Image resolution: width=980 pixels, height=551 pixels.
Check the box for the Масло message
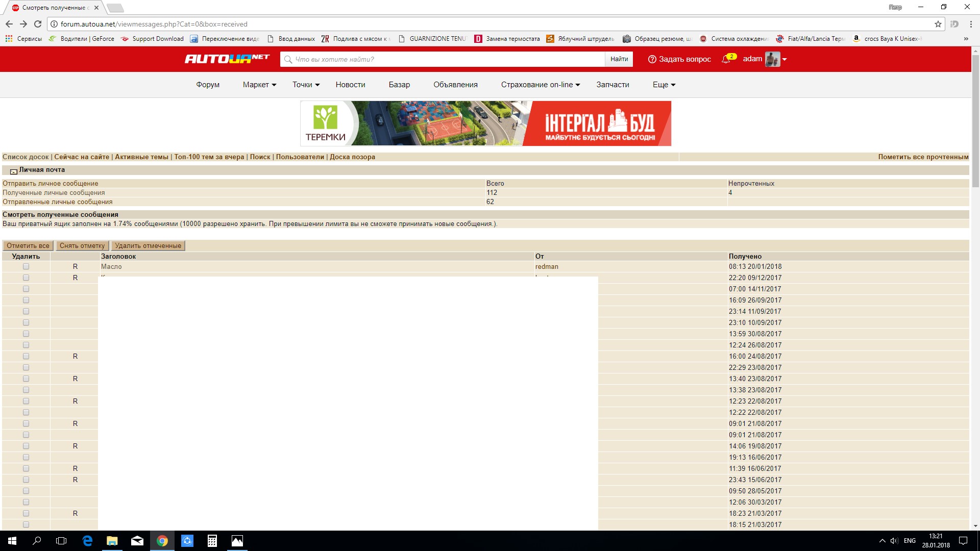(26, 266)
